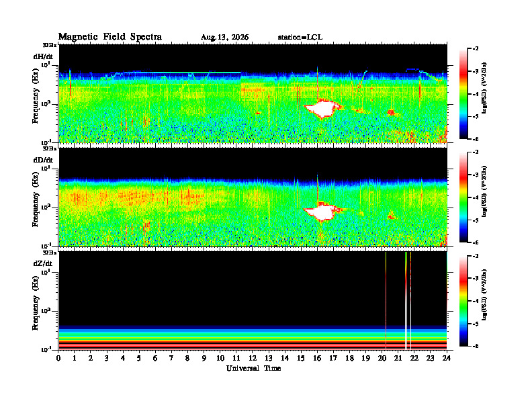The image size is (532, 411).
Task: Click the white saturated burst in dD/dt spectrogram
Action: pos(322,212)
